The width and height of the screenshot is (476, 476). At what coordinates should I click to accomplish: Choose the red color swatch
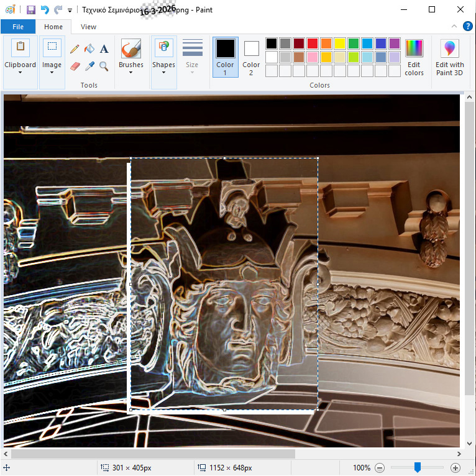click(x=312, y=43)
